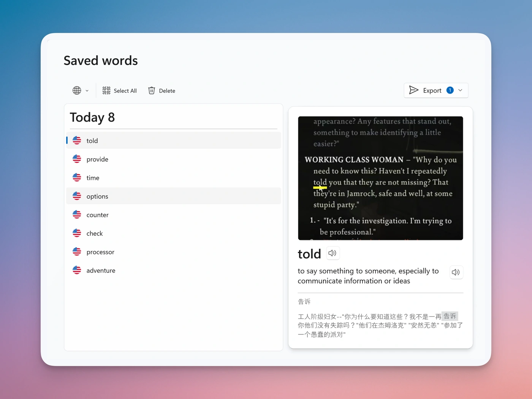
Task: Open the language globe filter
Action: tap(77, 90)
